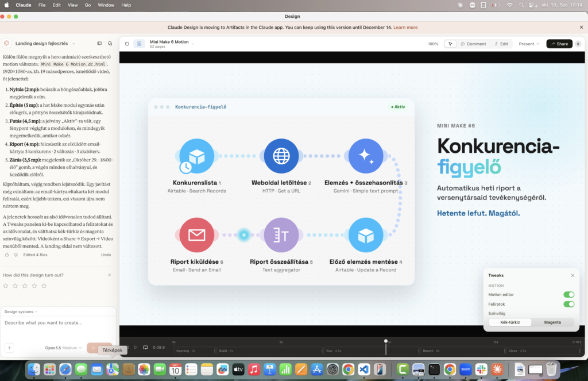Open the pages grid view icon
Viewport: 588px width, 381px height.
tap(139, 44)
